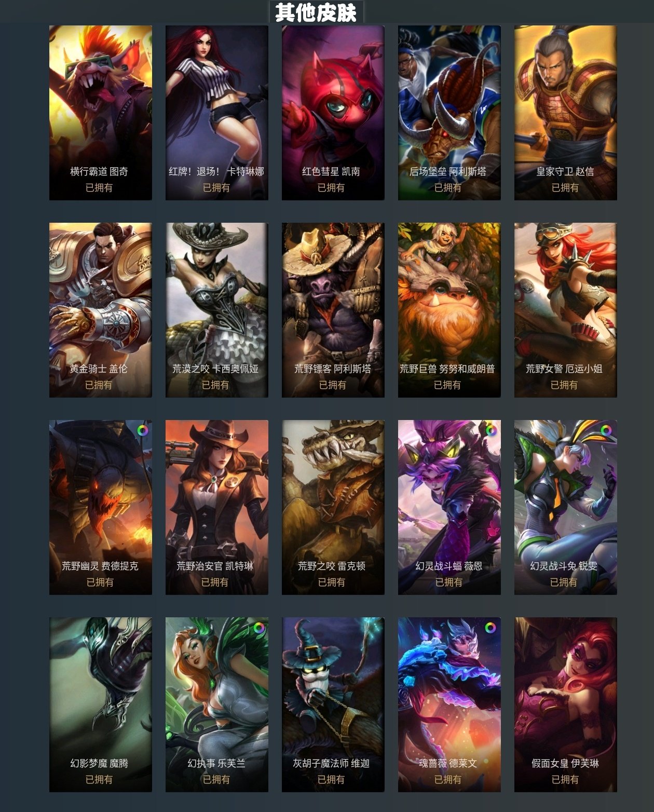The image size is (654, 812).
Task: Open the 假面女皇 伊芙琳 skin card
Action: (566, 705)
